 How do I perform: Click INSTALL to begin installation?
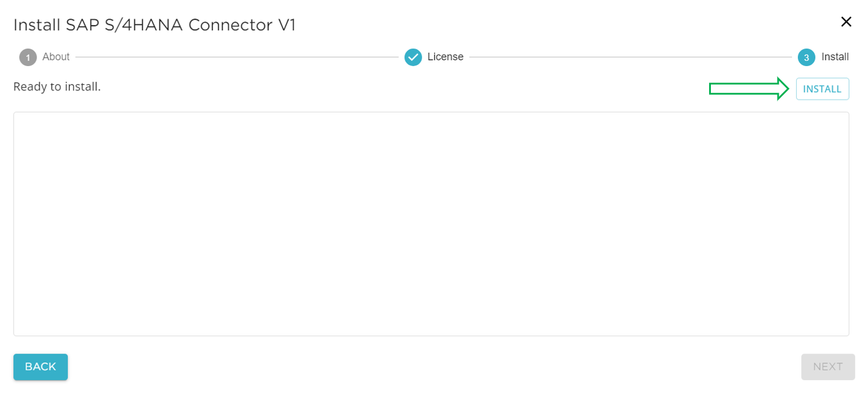(822, 89)
